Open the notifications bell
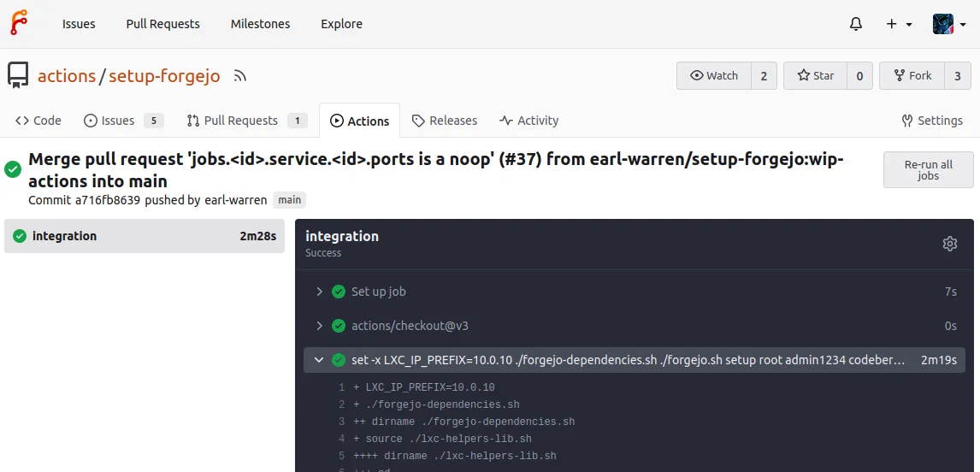This screenshot has width=980, height=472. click(855, 24)
